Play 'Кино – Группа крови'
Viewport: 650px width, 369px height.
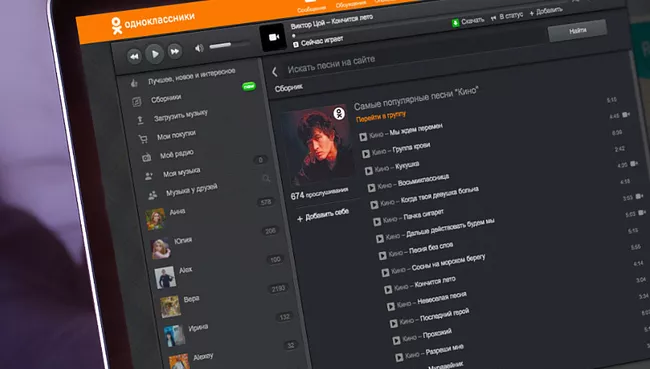pos(366,154)
